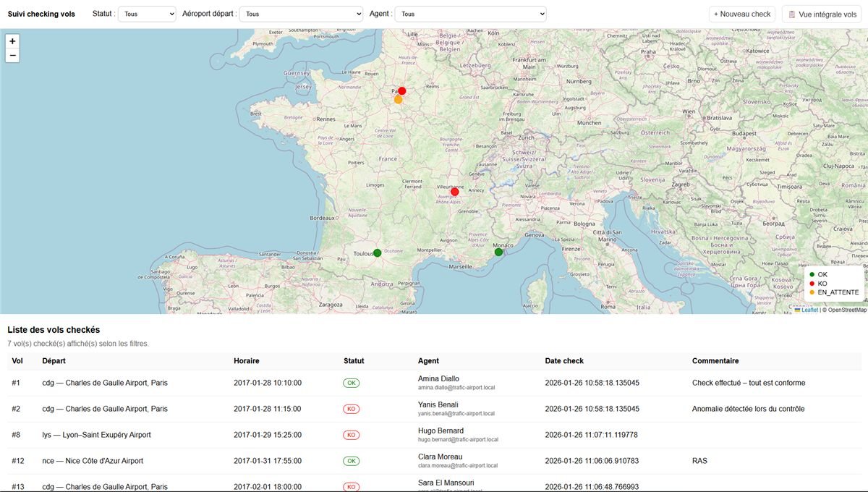Open Vue intégrale vols
This screenshot has height=492, width=868.
point(822,14)
